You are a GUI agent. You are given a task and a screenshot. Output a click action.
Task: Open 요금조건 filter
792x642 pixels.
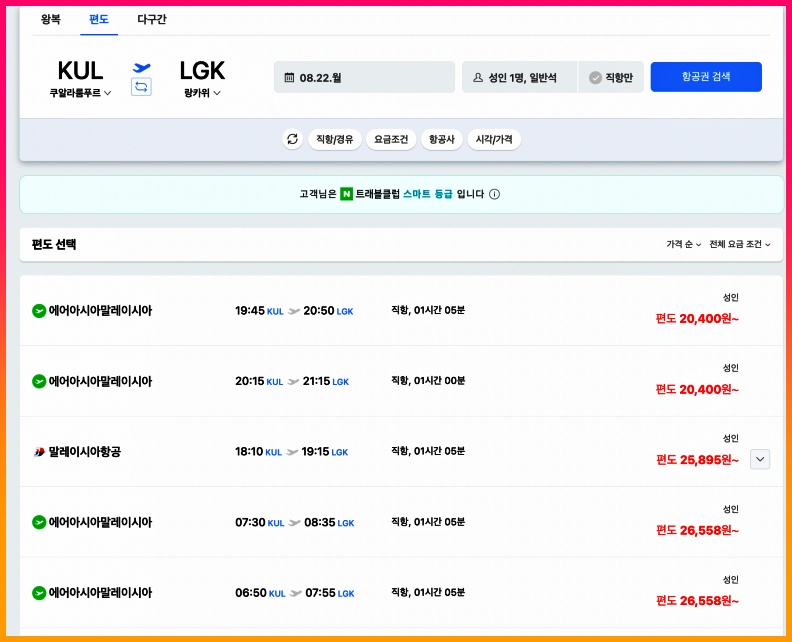390,139
